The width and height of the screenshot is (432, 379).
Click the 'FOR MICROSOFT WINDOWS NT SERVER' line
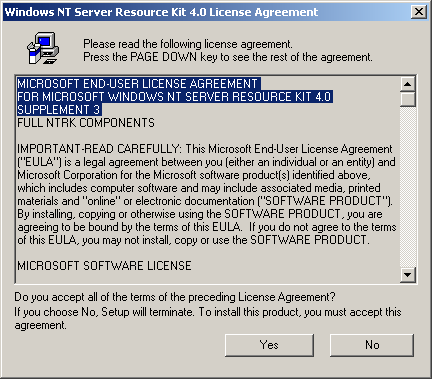point(174,97)
